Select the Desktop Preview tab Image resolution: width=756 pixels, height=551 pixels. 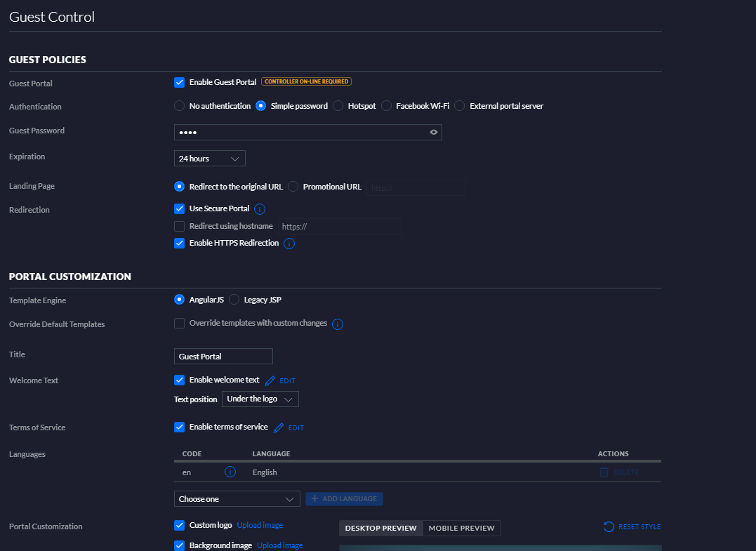tap(380, 528)
